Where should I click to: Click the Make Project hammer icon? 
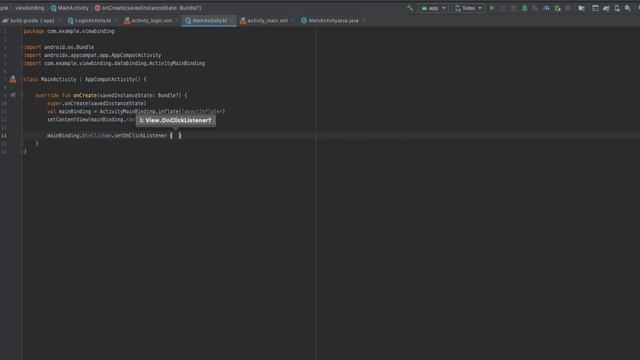click(410, 8)
